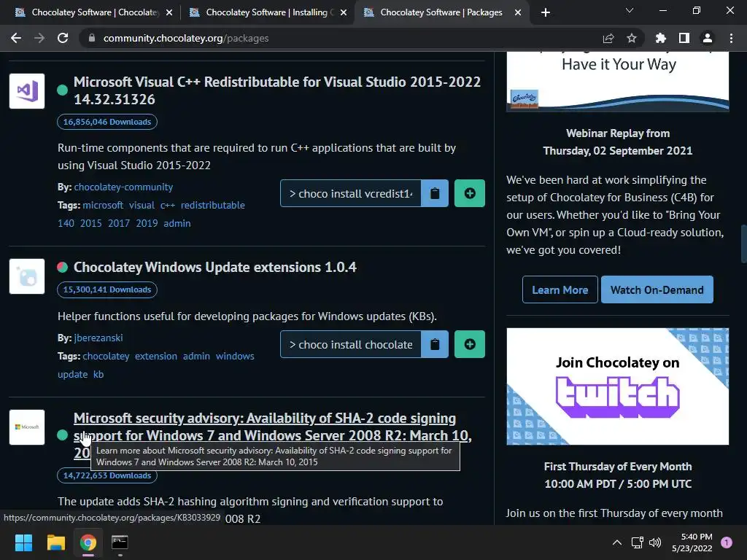747x560 pixels.
Task: Click the page vertical scrollbar thumb
Action: coord(743,244)
